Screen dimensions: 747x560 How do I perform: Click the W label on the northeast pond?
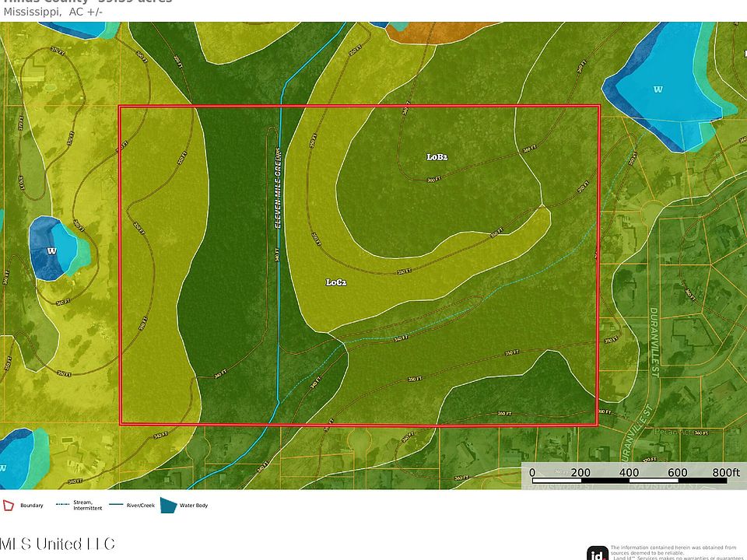click(658, 89)
